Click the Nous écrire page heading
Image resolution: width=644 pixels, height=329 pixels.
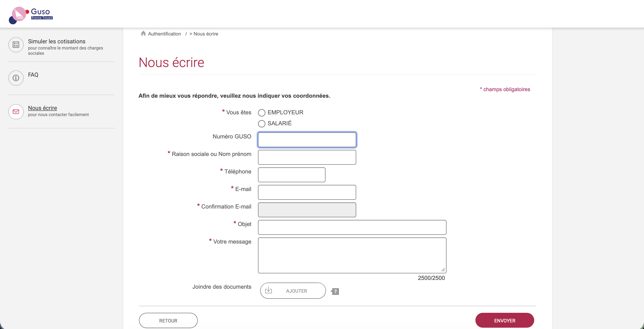[171, 62]
